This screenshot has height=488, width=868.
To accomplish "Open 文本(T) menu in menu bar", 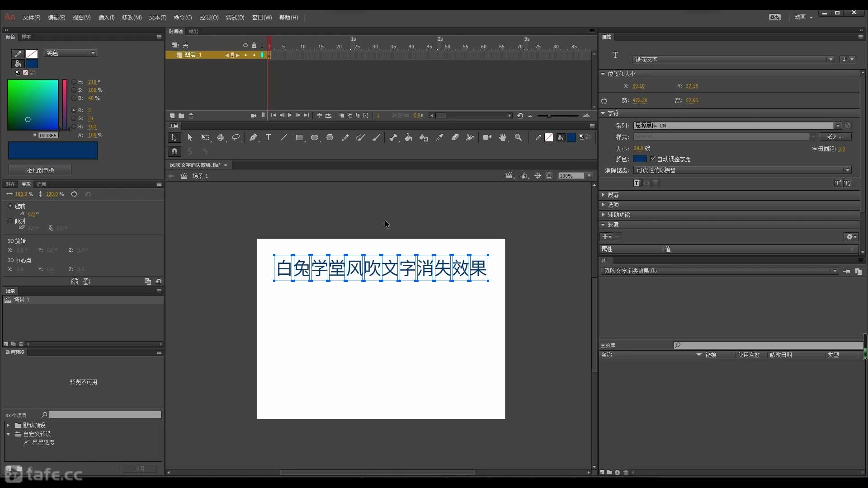I will click(x=157, y=17).
